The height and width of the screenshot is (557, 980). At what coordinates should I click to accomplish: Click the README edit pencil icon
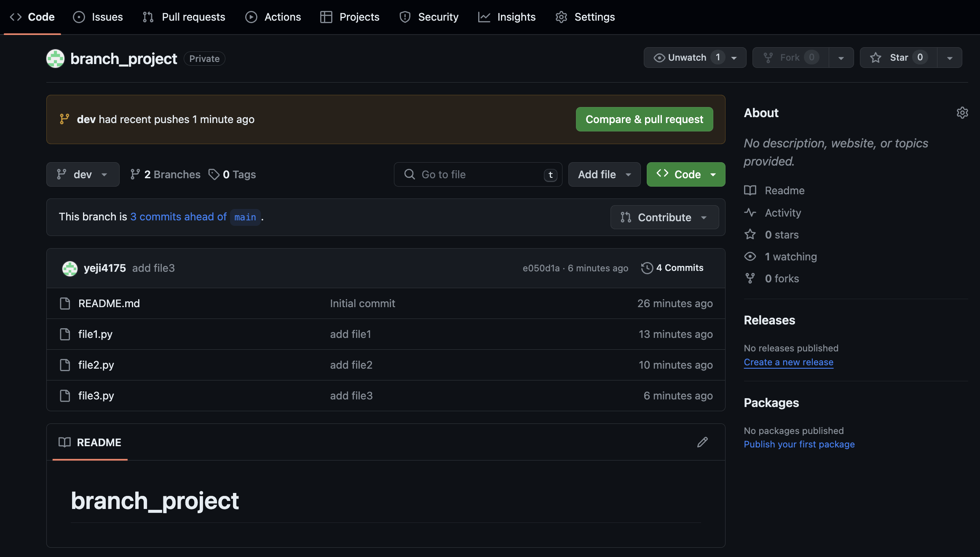[x=702, y=442]
